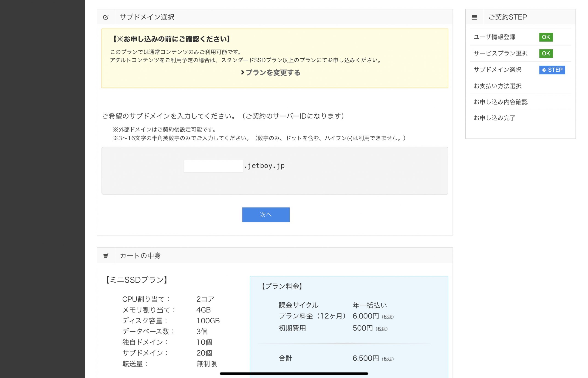
Task: Click the ユーザ情報登録 step label
Action: (x=494, y=37)
